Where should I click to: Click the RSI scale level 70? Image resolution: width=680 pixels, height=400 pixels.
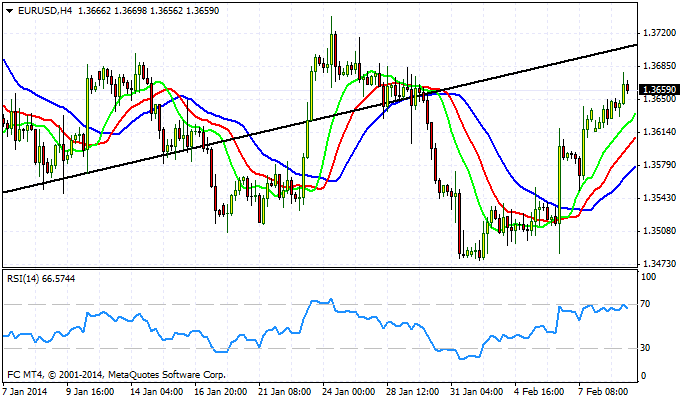pos(645,304)
